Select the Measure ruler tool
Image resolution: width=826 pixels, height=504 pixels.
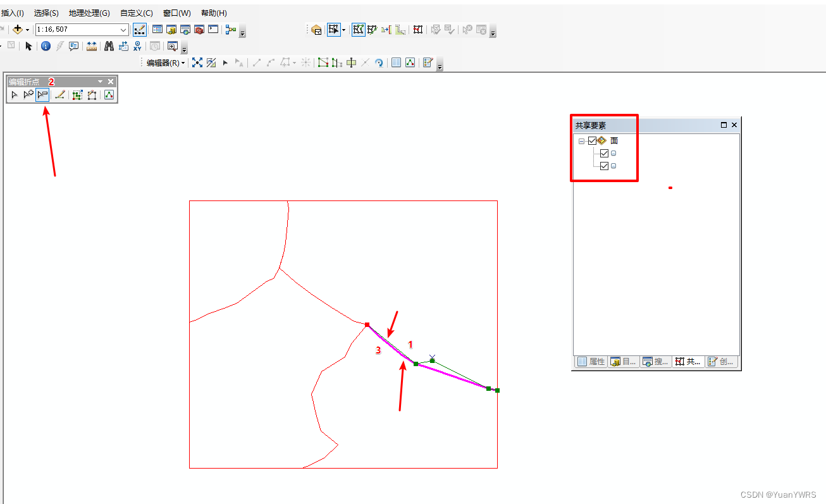point(92,46)
